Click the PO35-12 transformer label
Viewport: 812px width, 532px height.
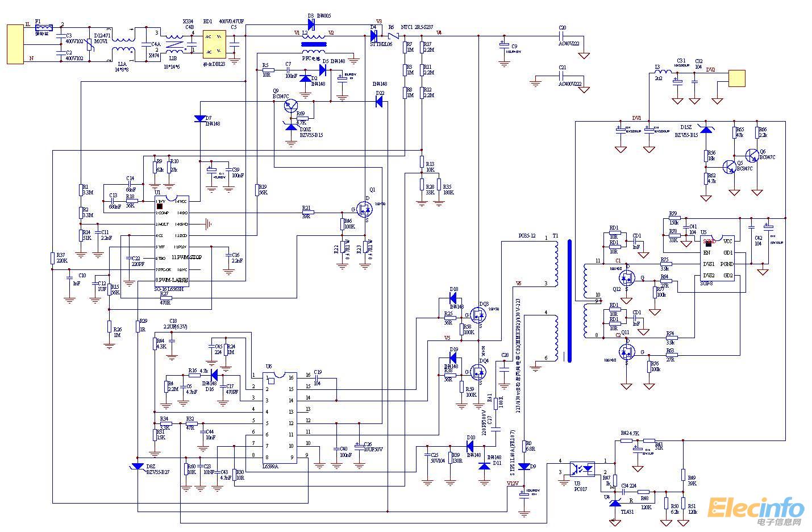click(527, 236)
